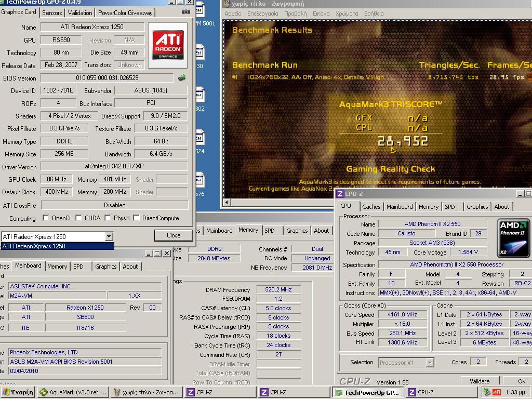The image size is (532, 399).
Task: Open the Βοήθεια menu in Paint
Action: (374, 14)
